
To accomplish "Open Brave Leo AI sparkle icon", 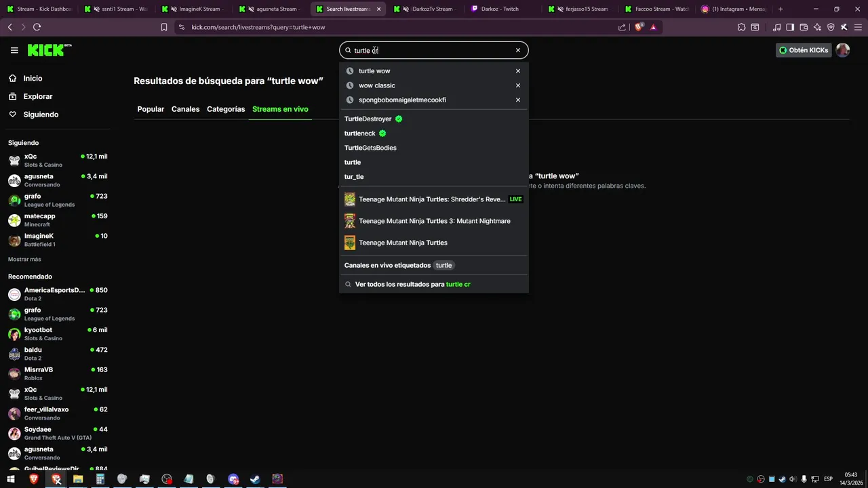I will coord(817,27).
